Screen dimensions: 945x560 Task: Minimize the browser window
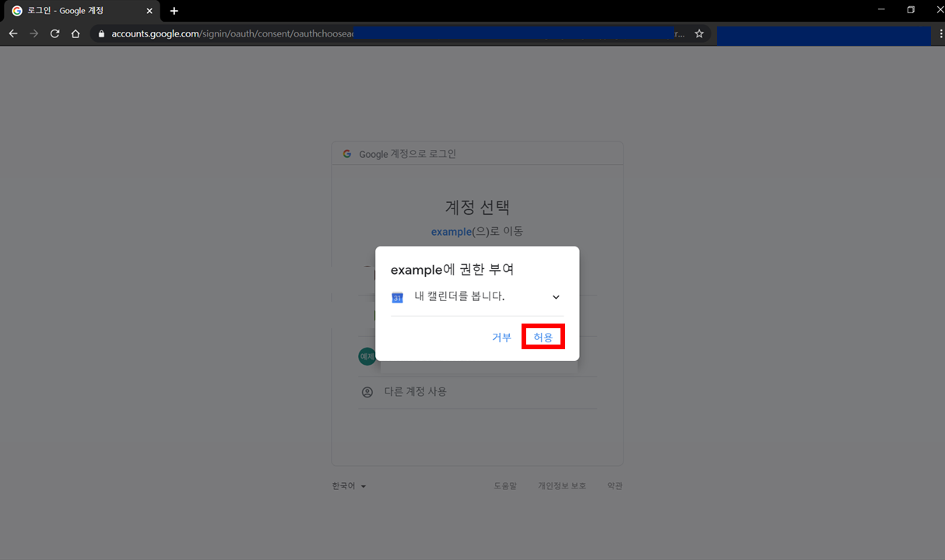pos(880,10)
